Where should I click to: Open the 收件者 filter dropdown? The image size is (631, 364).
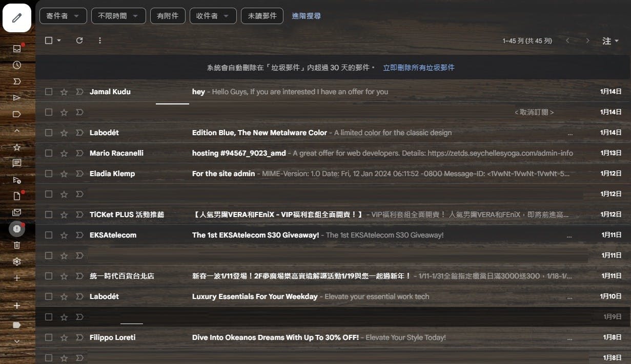coord(213,16)
